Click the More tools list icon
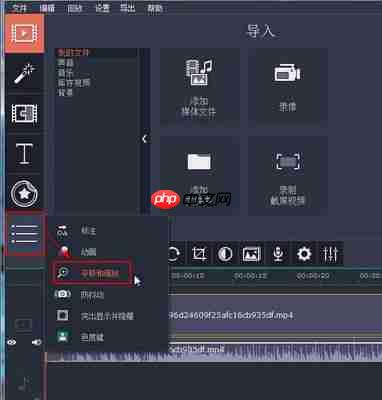This screenshot has height=400, width=382. pyautogui.click(x=25, y=233)
